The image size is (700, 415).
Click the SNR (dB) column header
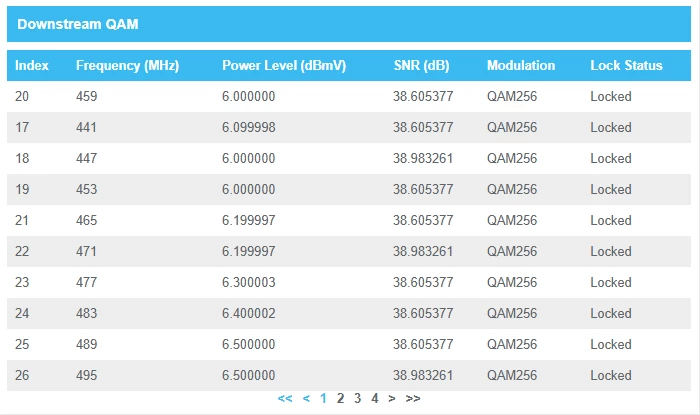pos(421,66)
